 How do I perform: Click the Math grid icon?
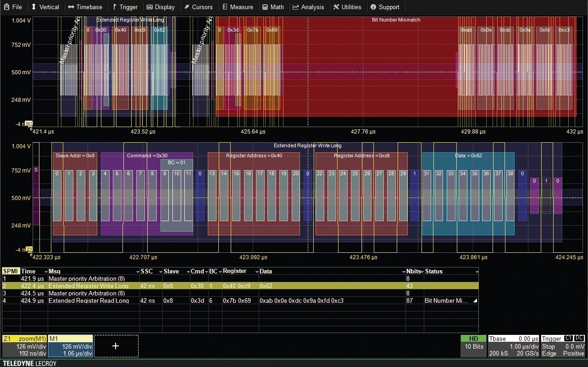pyautogui.click(x=265, y=7)
